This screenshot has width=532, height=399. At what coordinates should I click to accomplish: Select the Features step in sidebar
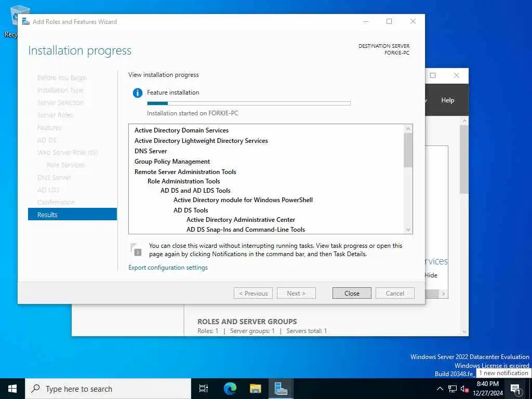point(49,128)
